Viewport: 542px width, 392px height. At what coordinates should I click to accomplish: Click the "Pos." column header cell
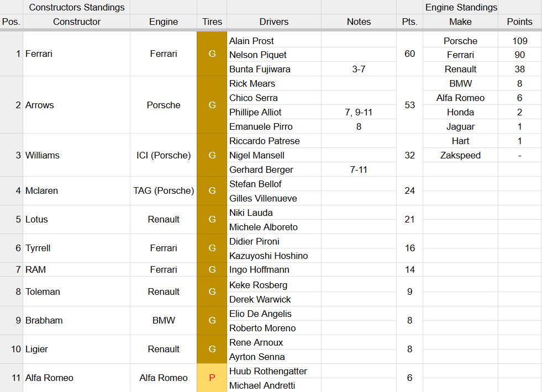point(12,22)
